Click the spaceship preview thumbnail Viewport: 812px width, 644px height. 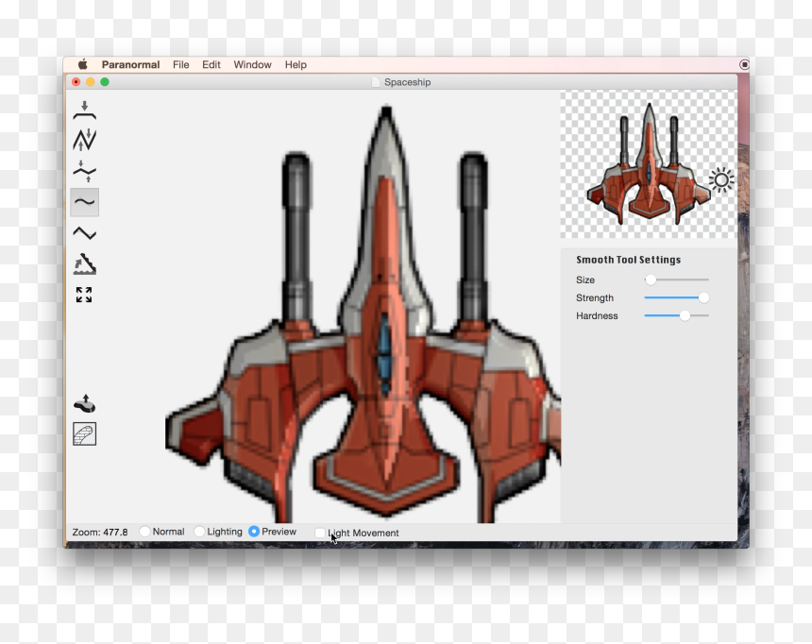point(649,164)
